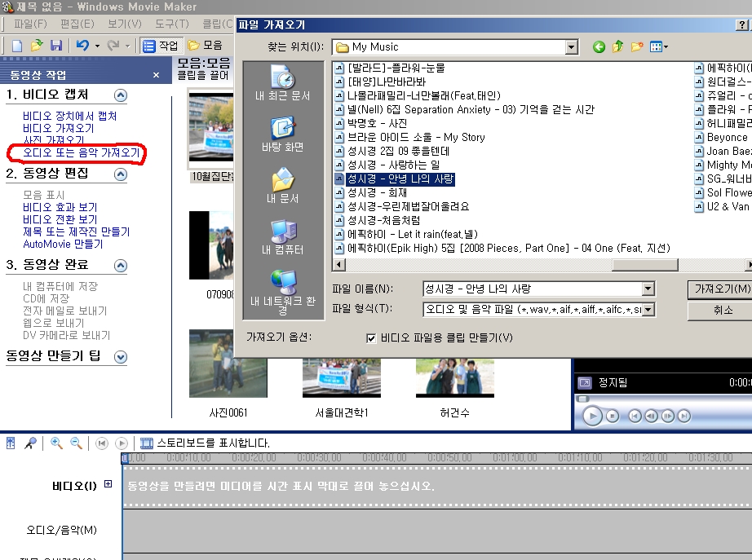Click the 비디오 전환 보기 link
The image size is (752, 560).
pyautogui.click(x=60, y=219)
